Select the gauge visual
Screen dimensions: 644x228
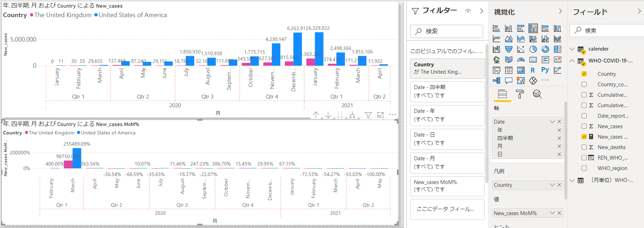click(521, 60)
